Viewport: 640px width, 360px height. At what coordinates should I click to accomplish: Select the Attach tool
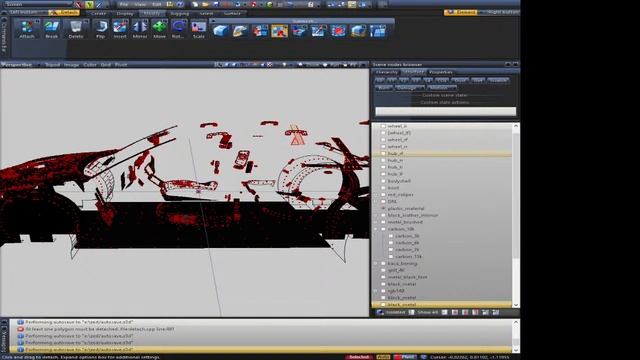pos(27,29)
